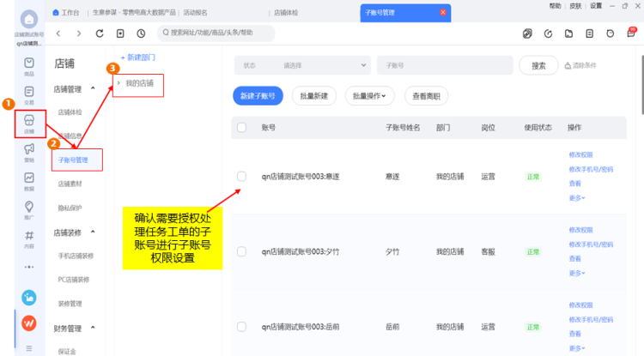Click the 内容 (Content) hash icon
The image size is (644, 356).
click(x=29, y=238)
